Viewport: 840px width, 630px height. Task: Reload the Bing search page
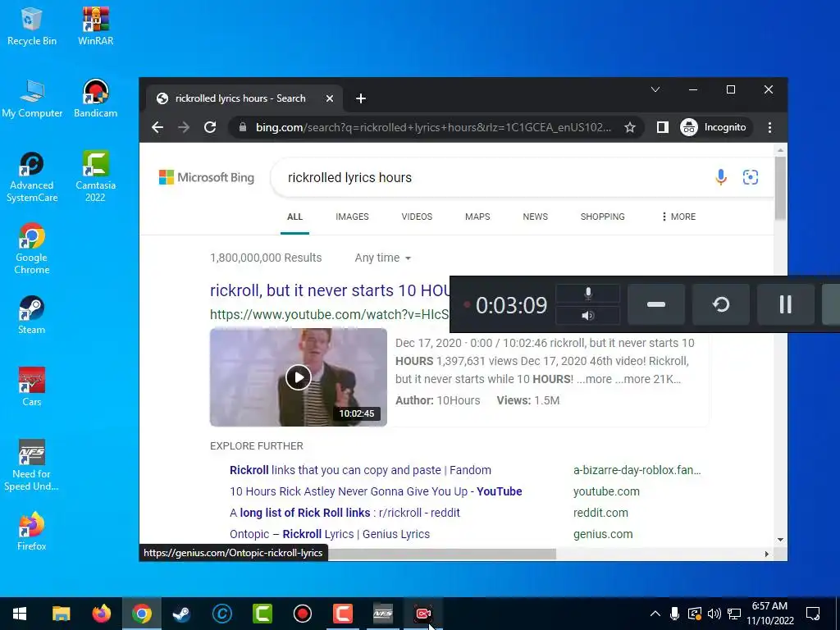click(210, 127)
